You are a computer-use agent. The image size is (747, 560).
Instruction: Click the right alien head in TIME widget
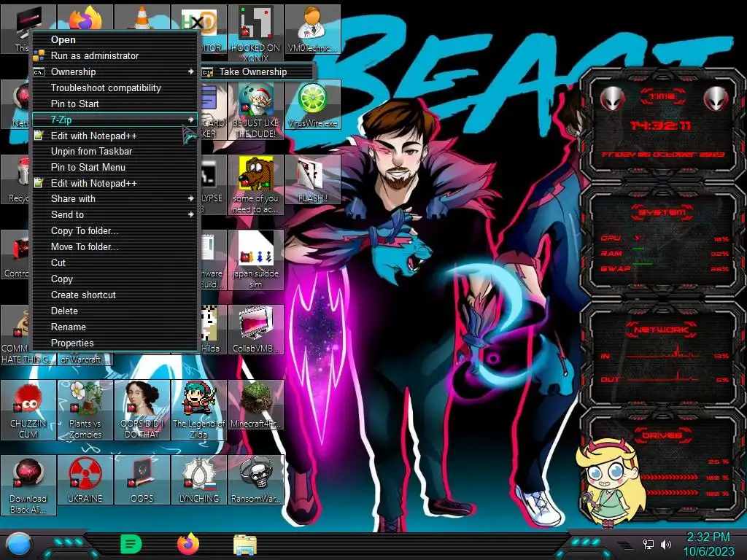[716, 98]
